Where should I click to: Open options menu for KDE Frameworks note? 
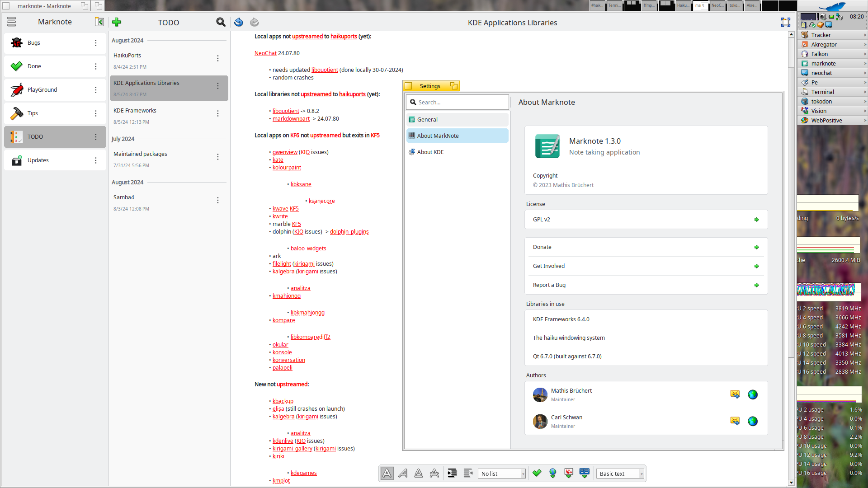point(218,113)
